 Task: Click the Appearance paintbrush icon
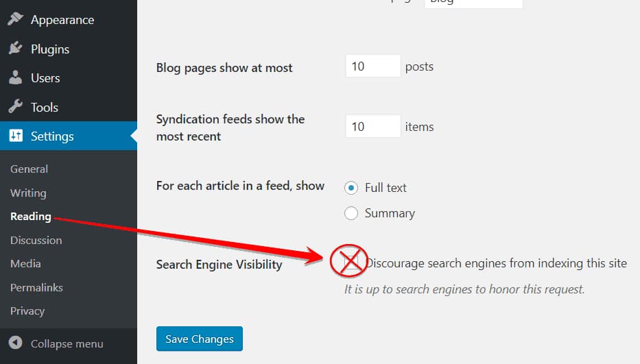click(x=16, y=20)
